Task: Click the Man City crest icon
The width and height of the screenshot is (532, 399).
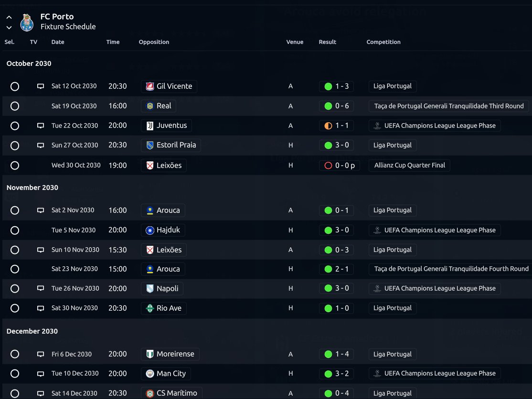Action: pos(149,374)
